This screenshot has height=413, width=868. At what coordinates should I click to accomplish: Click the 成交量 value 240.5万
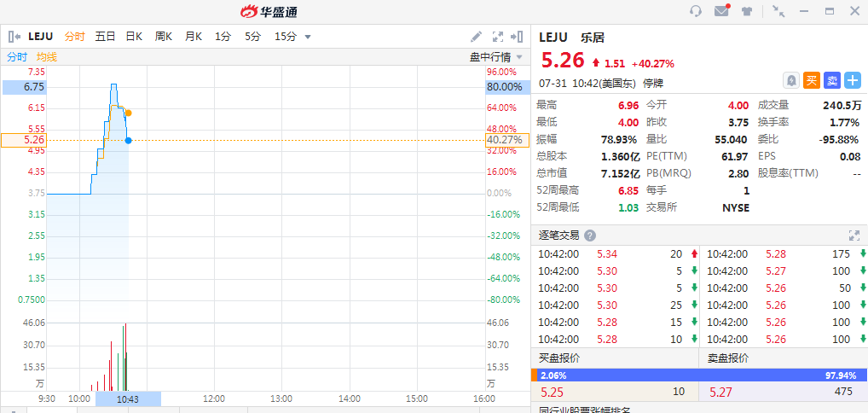(842, 105)
